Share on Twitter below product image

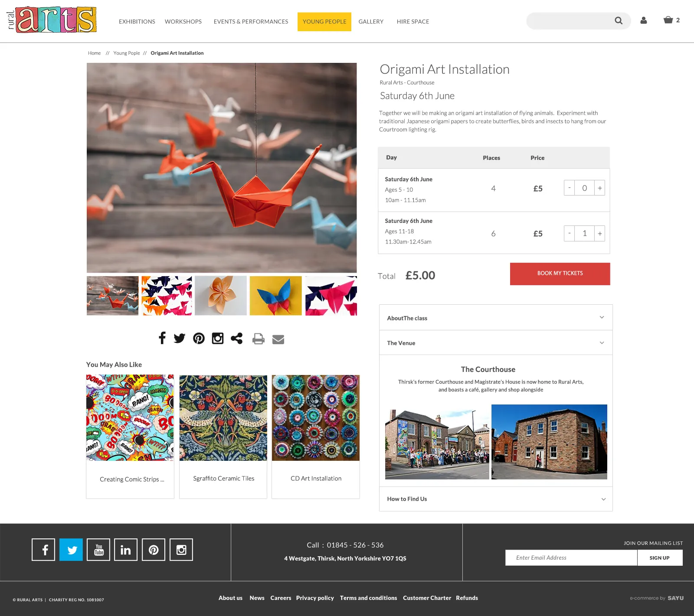[x=180, y=338]
